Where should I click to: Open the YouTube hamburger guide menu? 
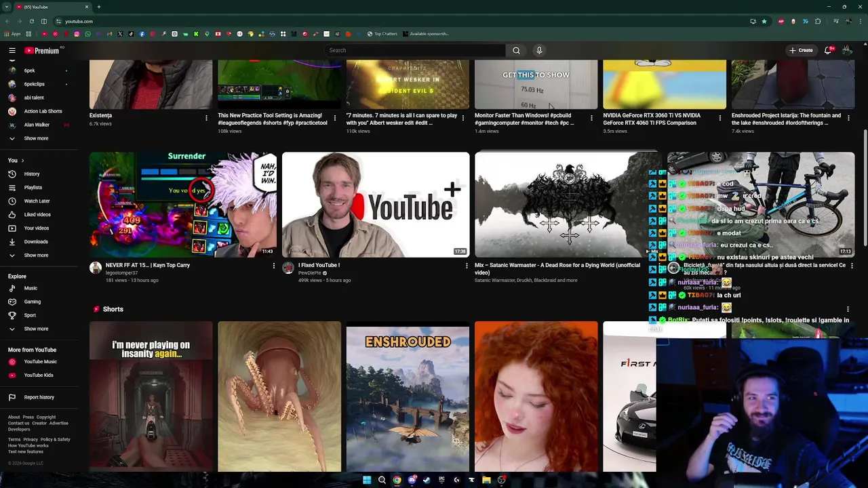[x=12, y=50]
